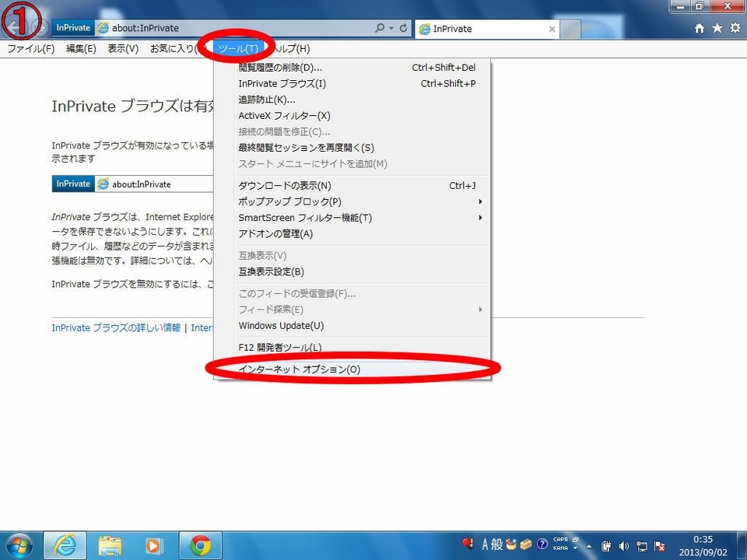Open 互換表示設定(B)
Image resolution: width=747 pixels, height=560 pixels.
tap(352, 272)
